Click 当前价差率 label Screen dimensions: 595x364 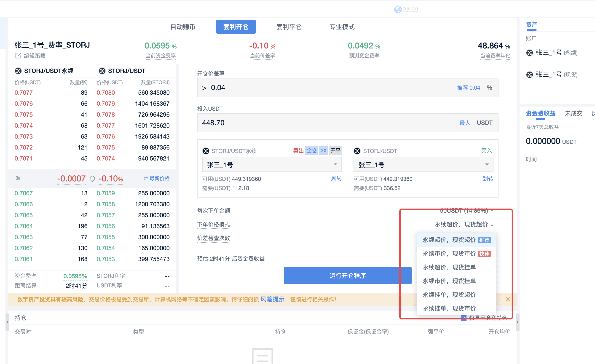click(262, 56)
